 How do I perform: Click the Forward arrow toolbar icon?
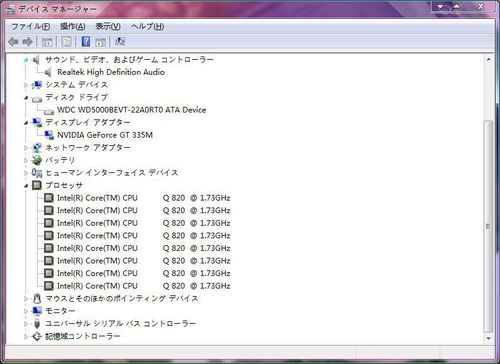point(27,42)
